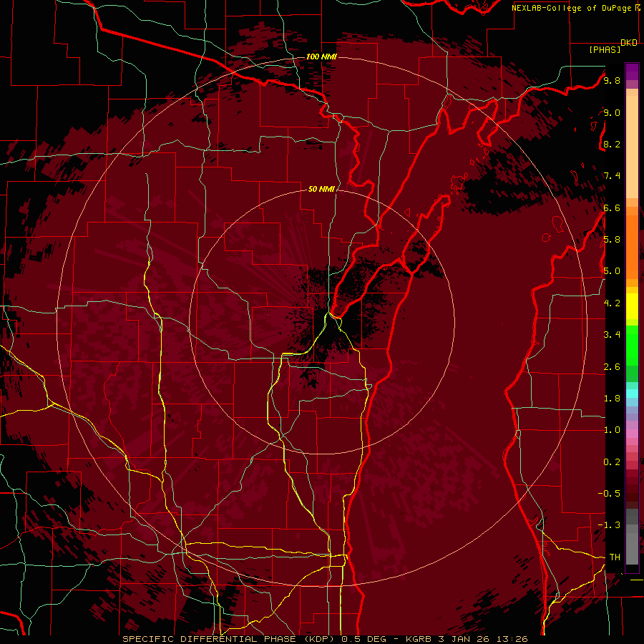This screenshot has width=644, height=644.
Task: Pick the peach swatch beside 8.2
Action: tap(632, 147)
